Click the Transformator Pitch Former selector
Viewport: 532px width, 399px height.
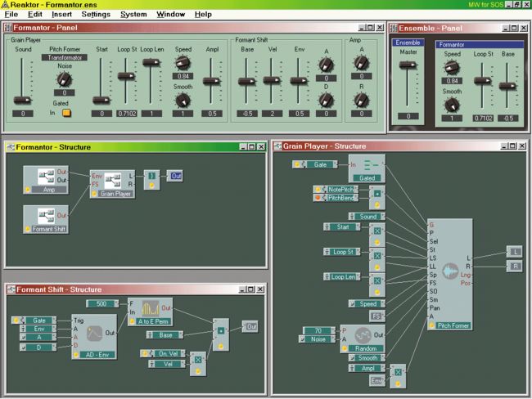coord(65,57)
